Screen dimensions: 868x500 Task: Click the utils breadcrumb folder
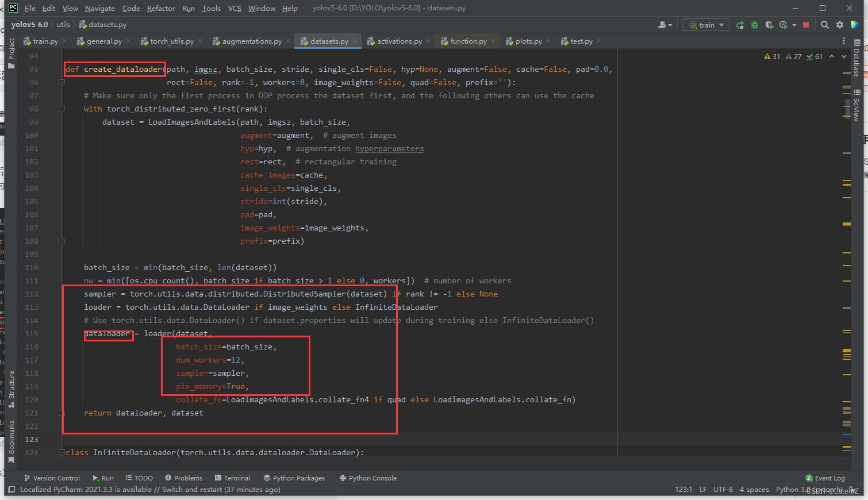(x=63, y=25)
